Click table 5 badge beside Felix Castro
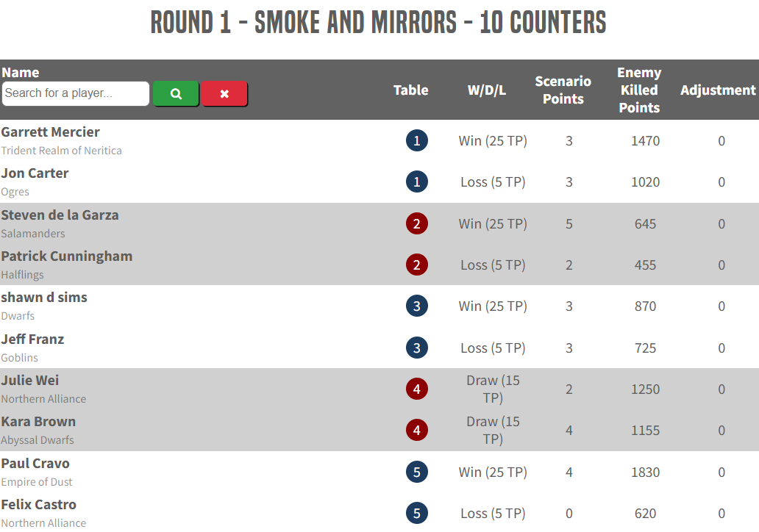Image resolution: width=759 pixels, height=532 pixels. click(417, 514)
